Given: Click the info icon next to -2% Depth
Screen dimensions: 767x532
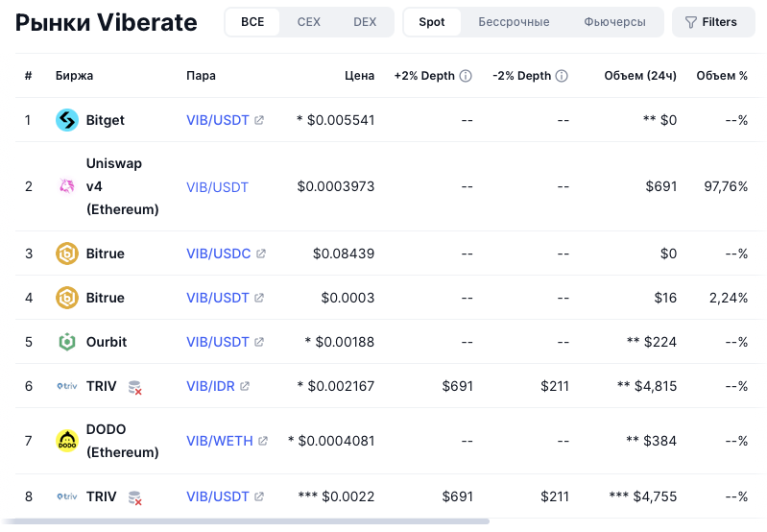Looking at the screenshot, I should coord(562,76).
